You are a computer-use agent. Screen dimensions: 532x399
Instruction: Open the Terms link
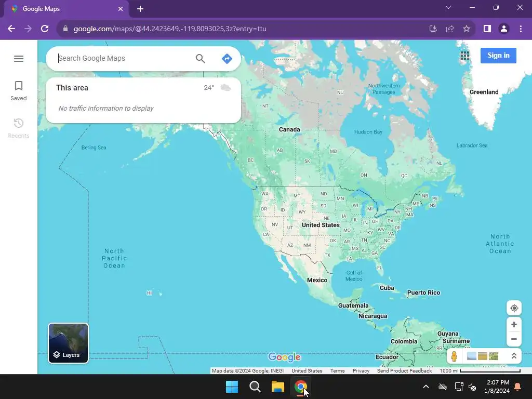pyautogui.click(x=337, y=371)
